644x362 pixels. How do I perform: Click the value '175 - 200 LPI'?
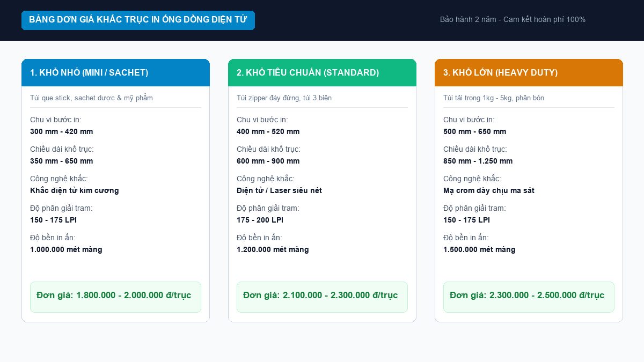pyautogui.click(x=260, y=220)
